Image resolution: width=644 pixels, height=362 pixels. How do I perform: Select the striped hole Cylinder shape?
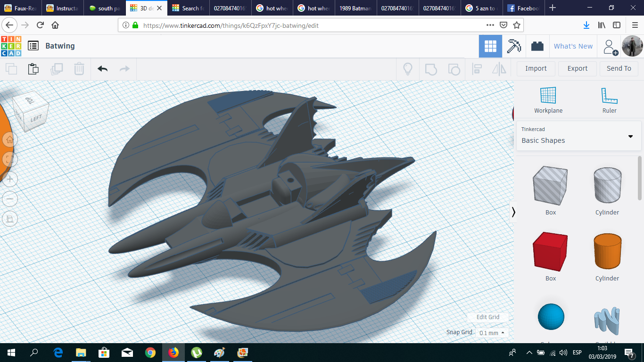point(607,186)
